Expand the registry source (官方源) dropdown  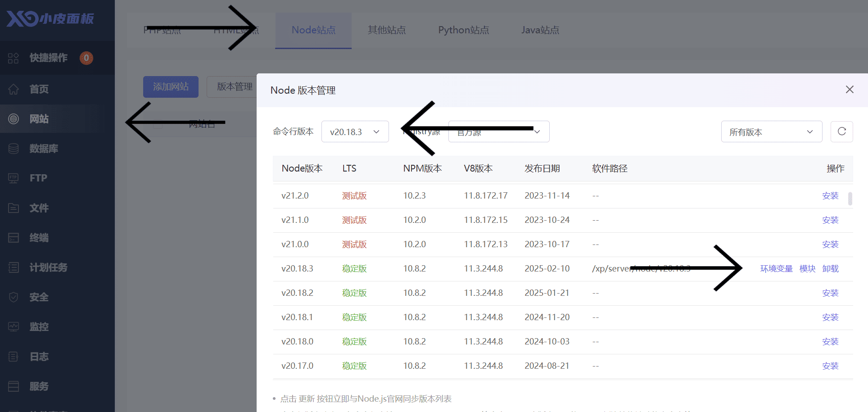pos(499,131)
